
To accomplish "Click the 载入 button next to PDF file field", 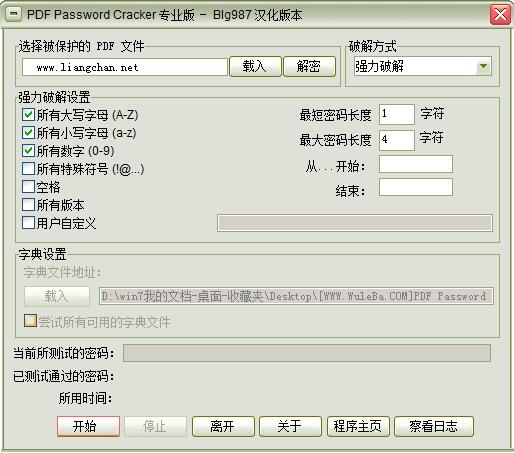I will pos(255,66).
